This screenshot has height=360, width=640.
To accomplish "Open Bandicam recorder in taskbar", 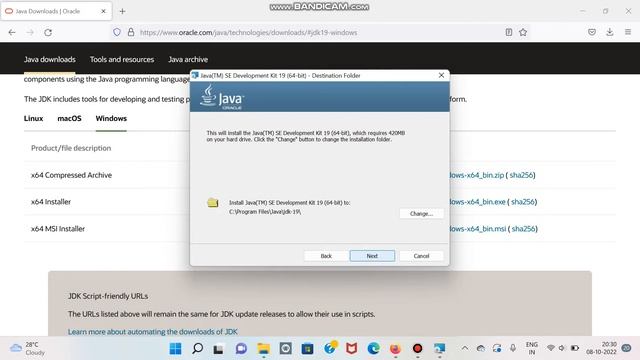I will (417, 349).
